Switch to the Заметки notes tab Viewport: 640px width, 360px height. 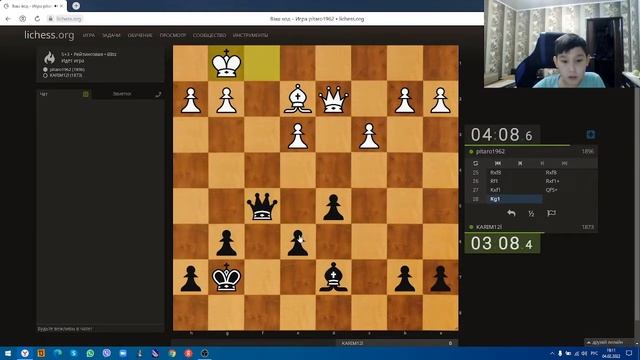pos(122,94)
